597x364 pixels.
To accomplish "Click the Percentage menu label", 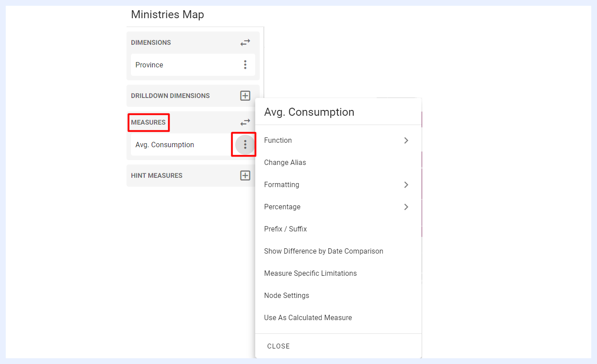I will [282, 207].
